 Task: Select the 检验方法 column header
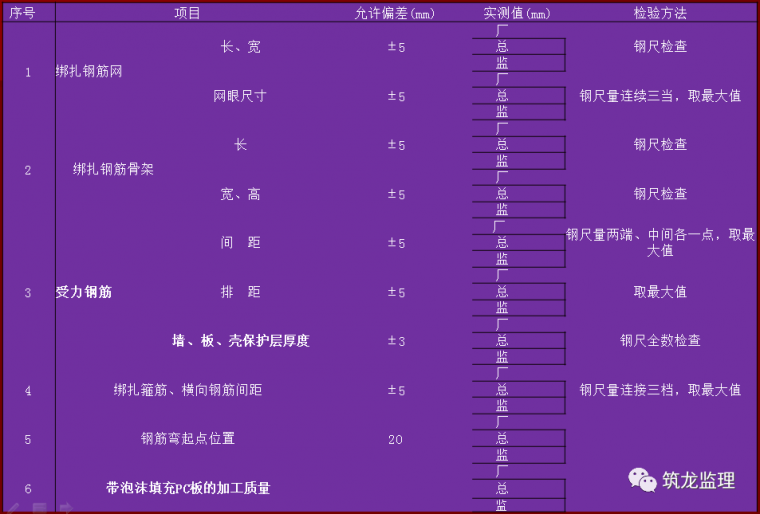pos(660,13)
